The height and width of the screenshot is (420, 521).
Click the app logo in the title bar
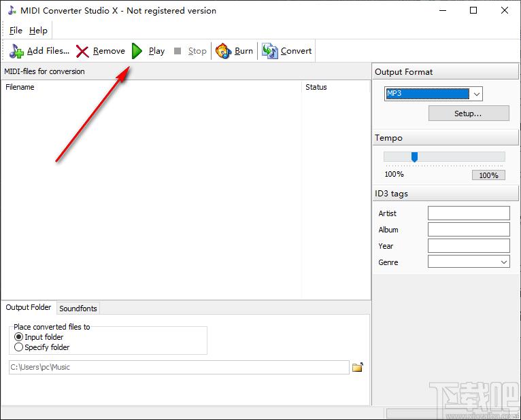pyautogui.click(x=12, y=10)
